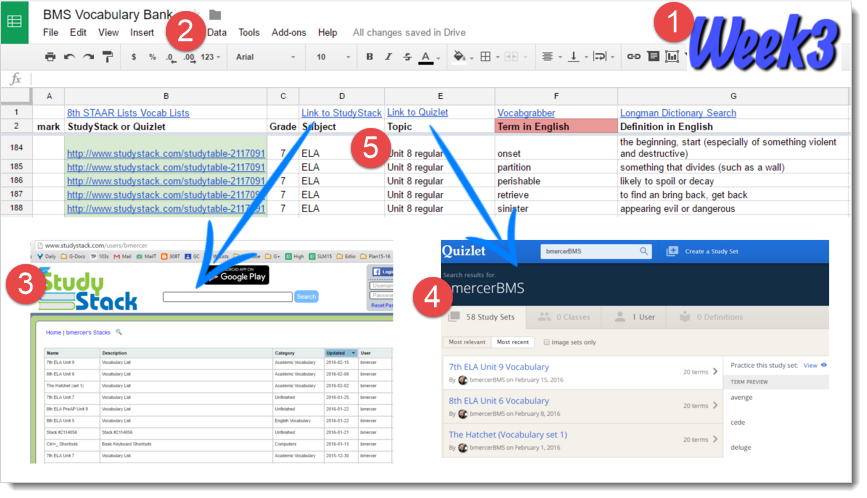Switch to the 58 Study Sets tab
Screen dimensions: 867x498
(483, 317)
